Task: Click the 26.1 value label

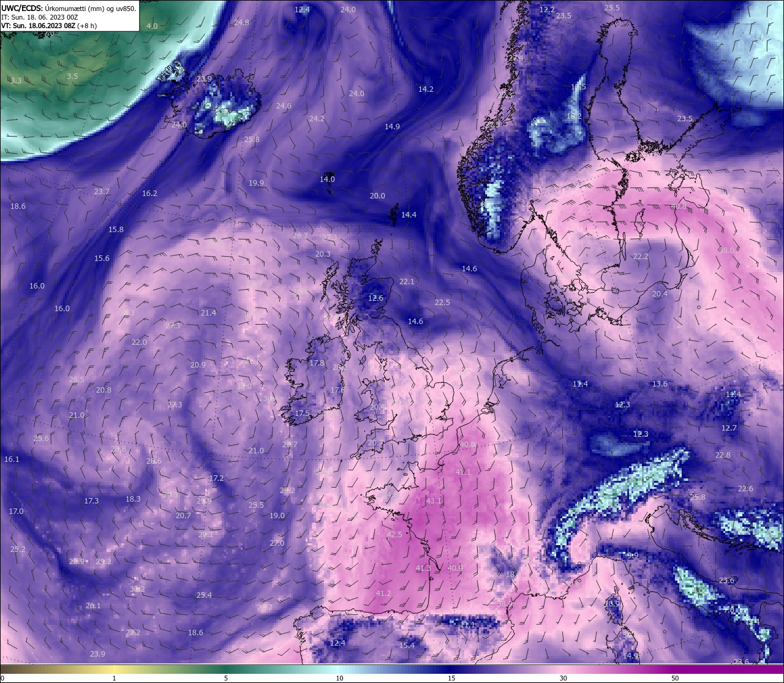Action: pyautogui.click(x=93, y=606)
